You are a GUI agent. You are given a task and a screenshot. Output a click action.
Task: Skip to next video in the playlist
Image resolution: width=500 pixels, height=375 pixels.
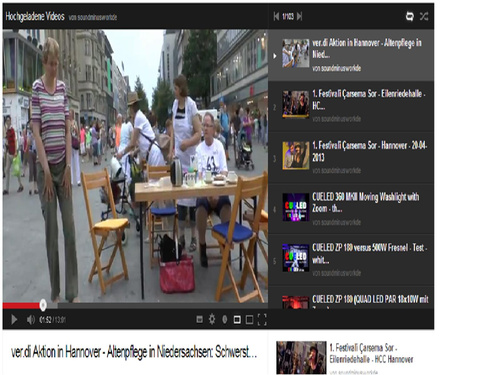tap(299, 16)
